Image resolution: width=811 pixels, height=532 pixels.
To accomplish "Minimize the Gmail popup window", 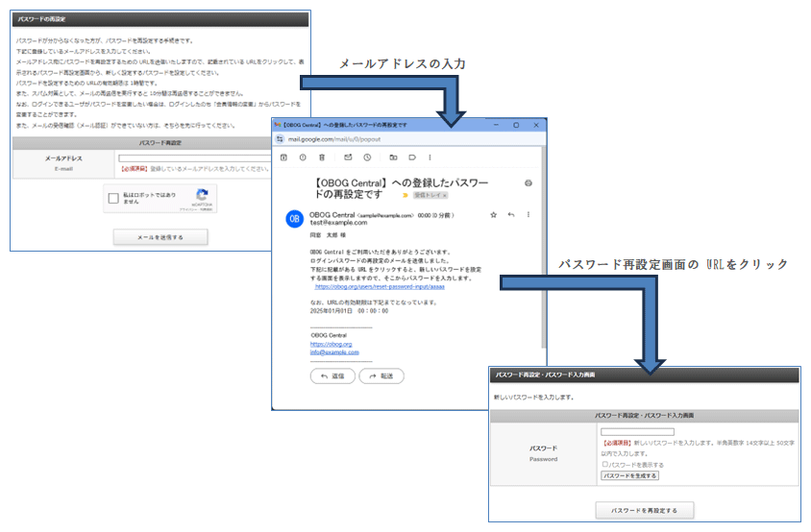I will click(496, 125).
